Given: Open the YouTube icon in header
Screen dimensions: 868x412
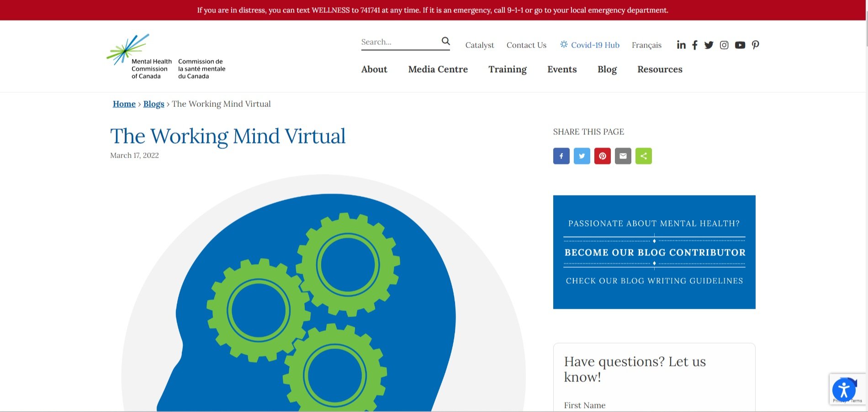Looking at the screenshot, I should tap(740, 45).
